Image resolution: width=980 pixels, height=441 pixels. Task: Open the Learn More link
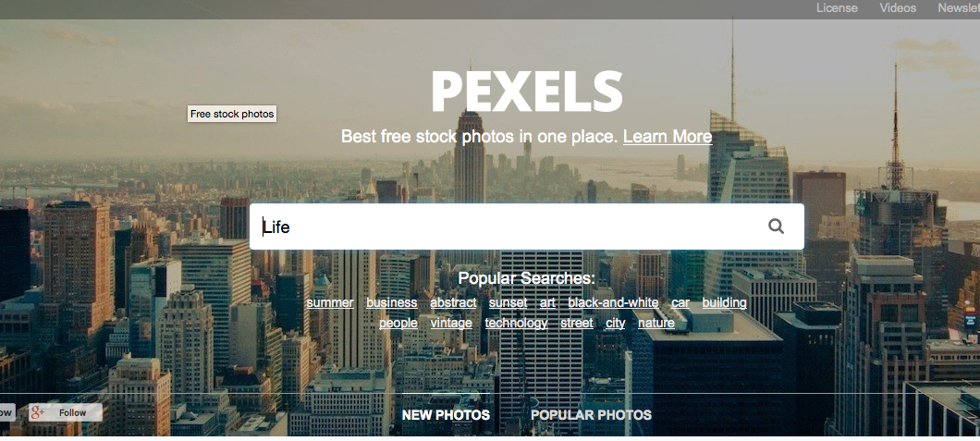(x=667, y=137)
